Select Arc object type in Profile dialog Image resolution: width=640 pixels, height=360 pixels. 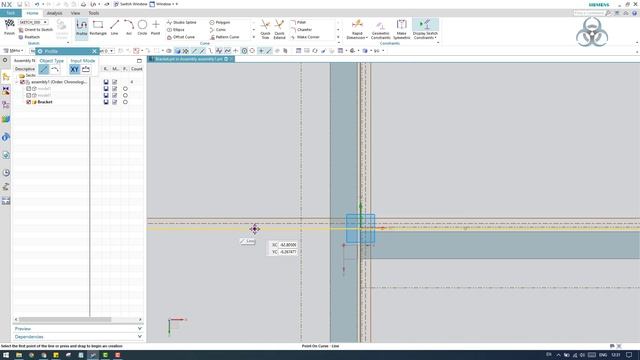[x=55, y=69]
